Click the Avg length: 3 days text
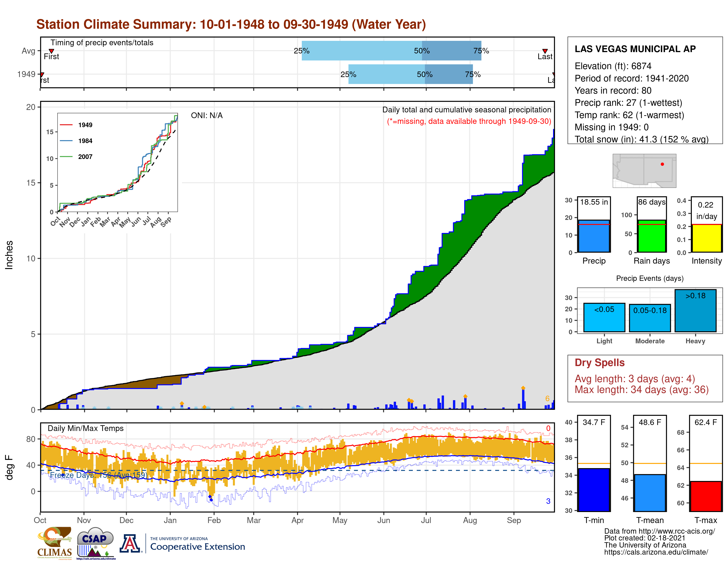 [635, 379]
